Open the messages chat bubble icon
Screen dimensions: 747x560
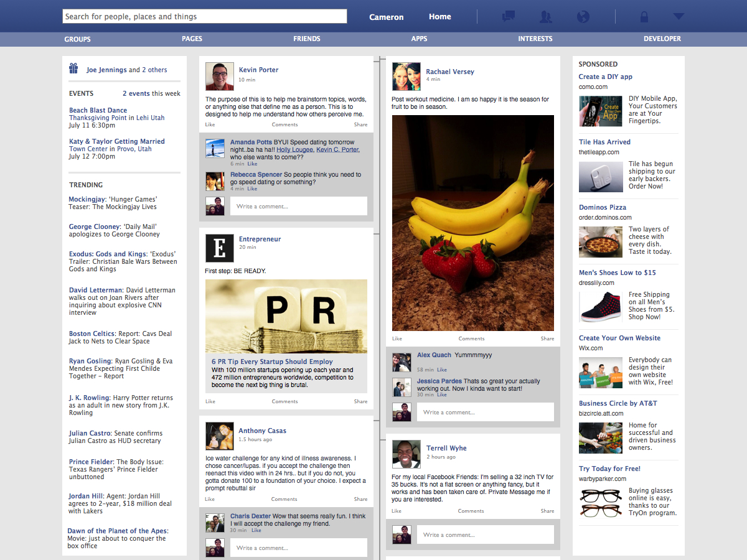[509, 17]
